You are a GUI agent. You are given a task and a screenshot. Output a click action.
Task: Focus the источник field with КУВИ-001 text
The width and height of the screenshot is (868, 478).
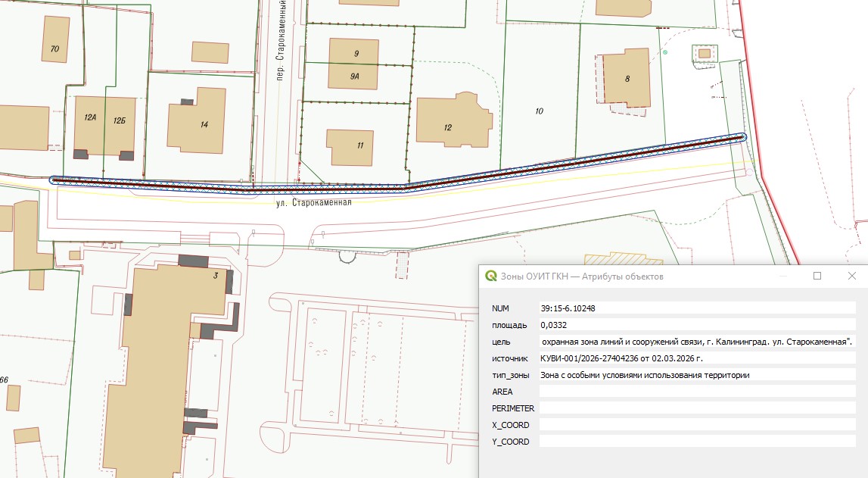point(693,358)
